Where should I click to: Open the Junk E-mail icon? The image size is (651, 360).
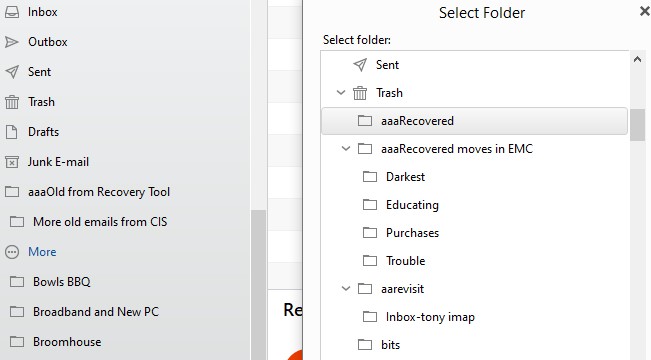[12, 162]
